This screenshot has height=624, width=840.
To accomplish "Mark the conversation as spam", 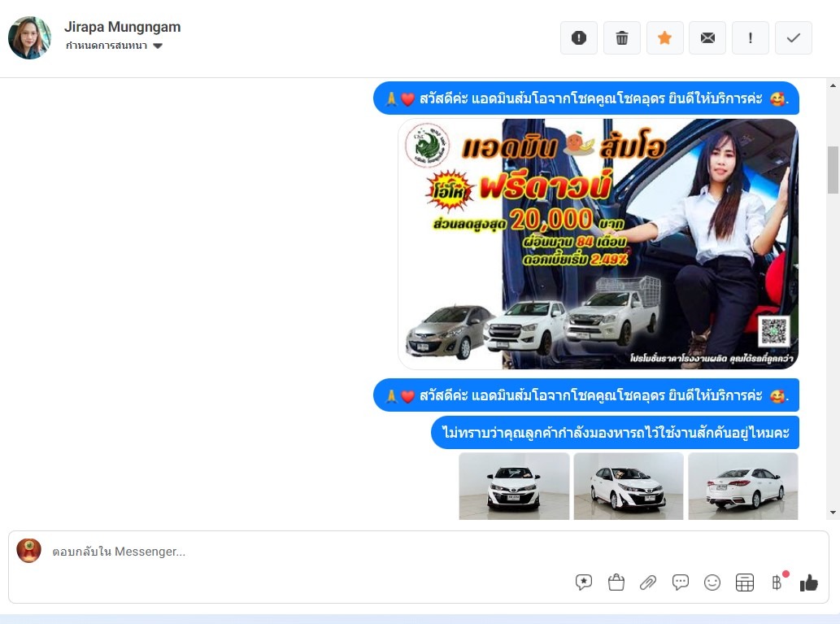I will (579, 38).
